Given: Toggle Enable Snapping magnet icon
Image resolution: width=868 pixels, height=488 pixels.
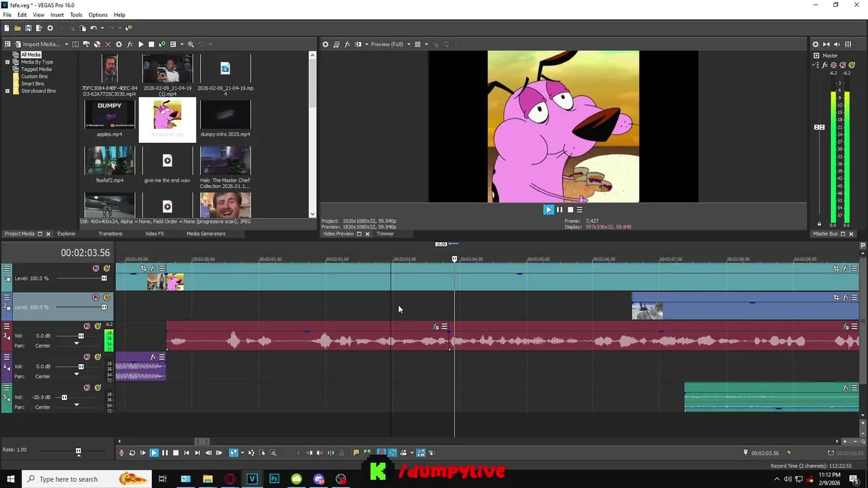Looking at the screenshot, I should 381,453.
